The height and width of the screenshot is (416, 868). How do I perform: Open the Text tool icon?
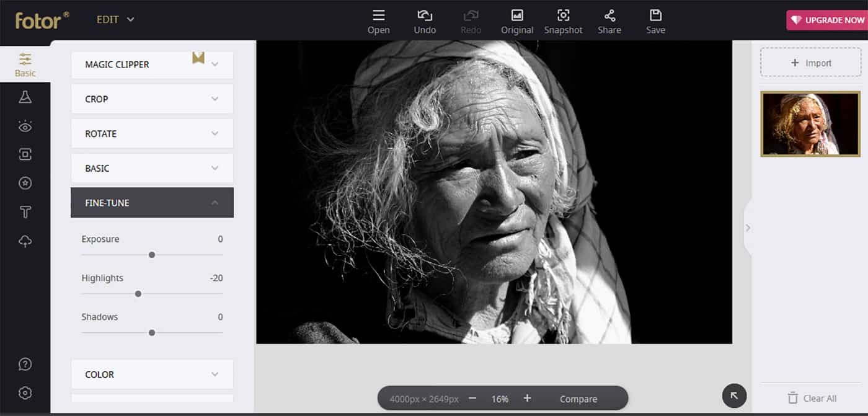point(25,212)
